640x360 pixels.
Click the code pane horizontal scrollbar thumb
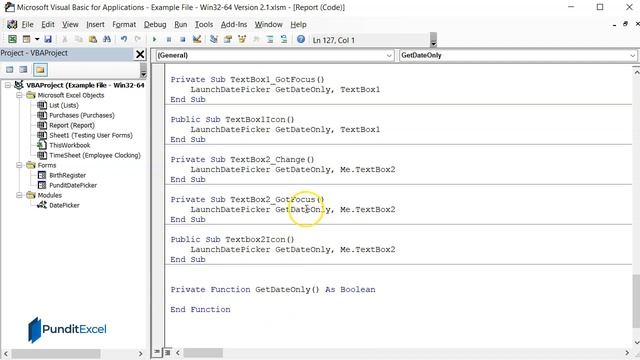pyautogui.click(x=203, y=353)
